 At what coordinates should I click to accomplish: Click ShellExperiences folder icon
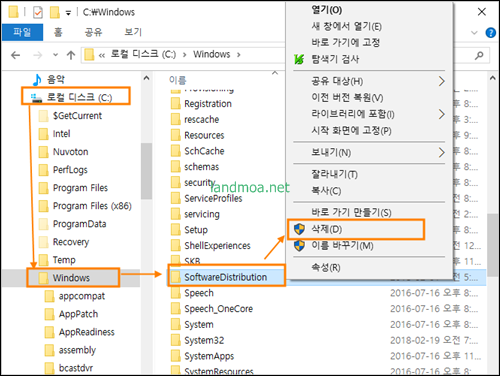176,246
